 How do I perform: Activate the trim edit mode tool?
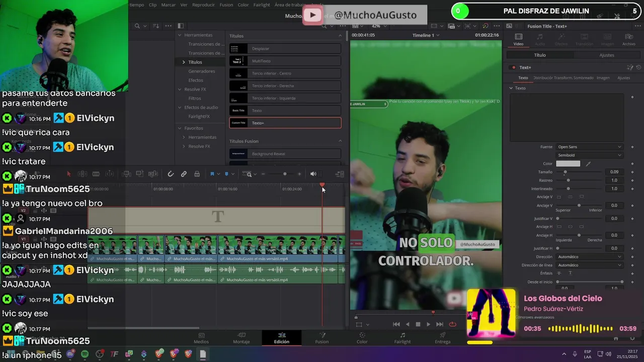click(x=83, y=174)
